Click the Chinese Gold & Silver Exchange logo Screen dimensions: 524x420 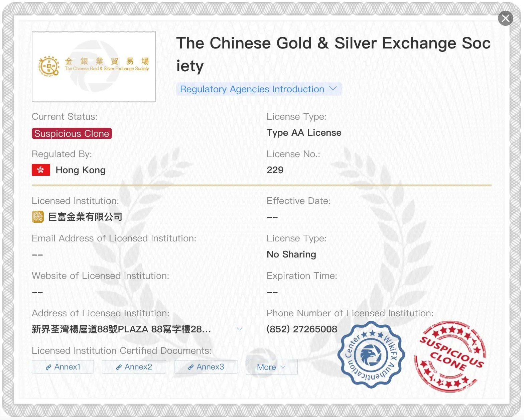point(94,67)
